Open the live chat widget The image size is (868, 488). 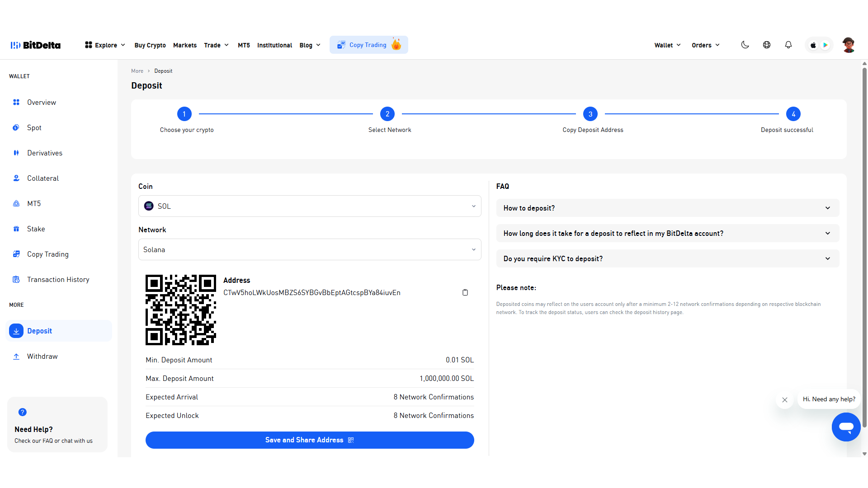point(846,427)
